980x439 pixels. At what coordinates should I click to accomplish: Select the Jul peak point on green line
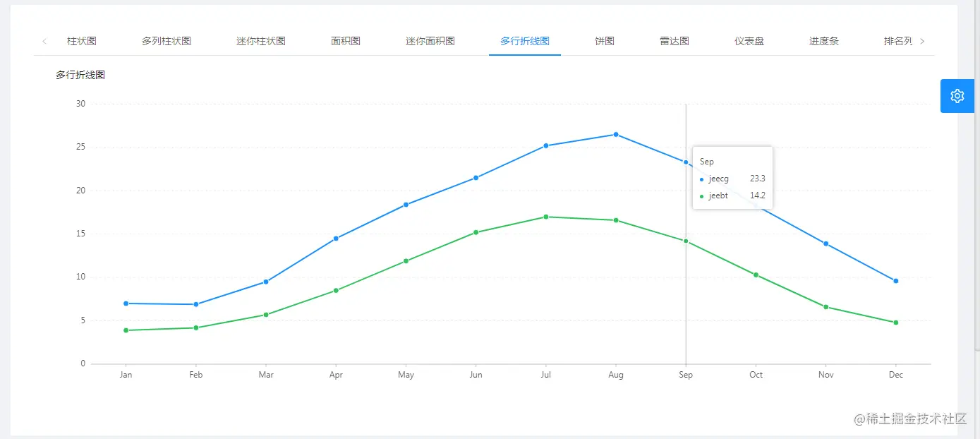(545, 217)
